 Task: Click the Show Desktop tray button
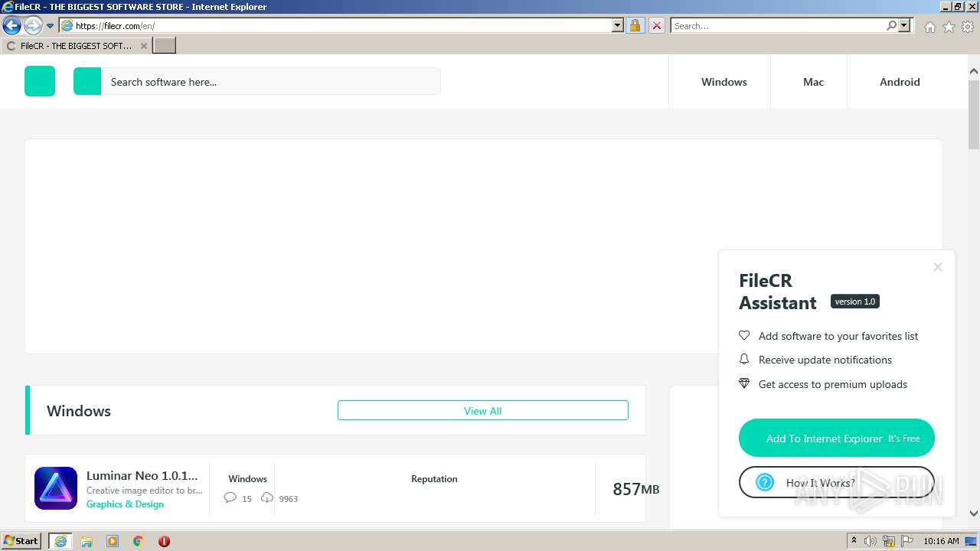(x=972, y=541)
